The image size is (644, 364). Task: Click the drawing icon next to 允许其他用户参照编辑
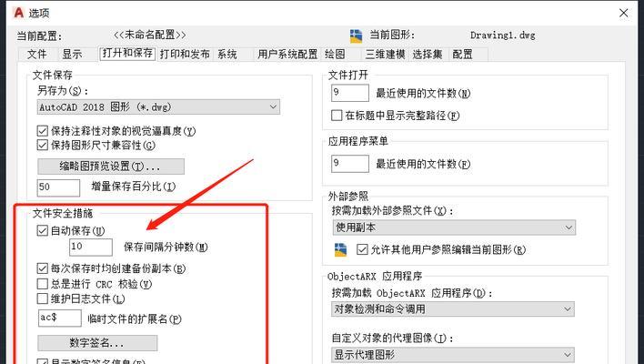[x=340, y=249]
